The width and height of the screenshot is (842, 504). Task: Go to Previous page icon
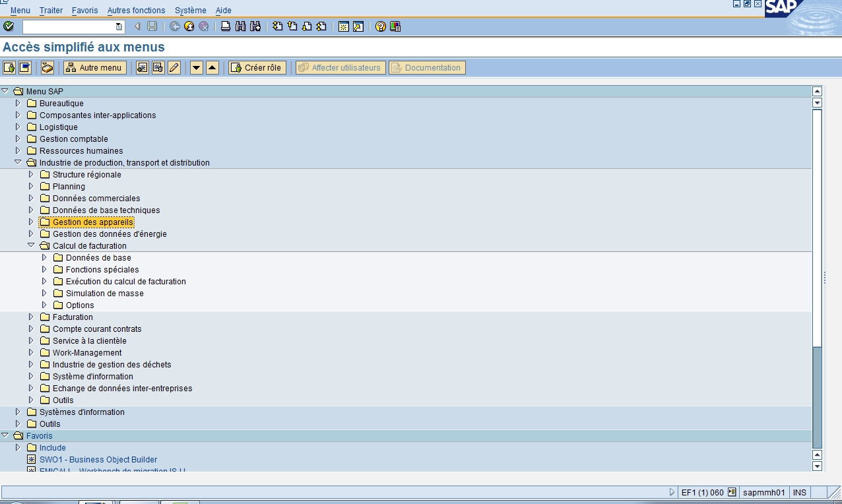[x=292, y=26]
